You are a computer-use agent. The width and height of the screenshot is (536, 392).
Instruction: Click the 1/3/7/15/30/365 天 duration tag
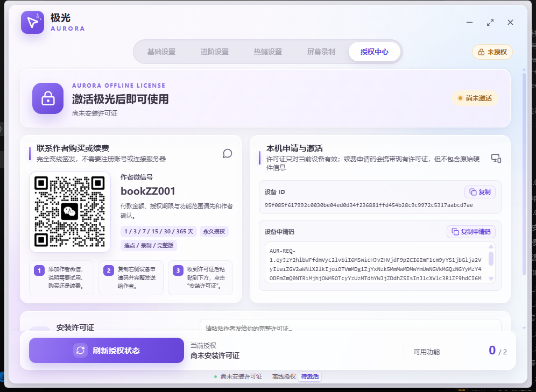pyautogui.click(x=159, y=232)
